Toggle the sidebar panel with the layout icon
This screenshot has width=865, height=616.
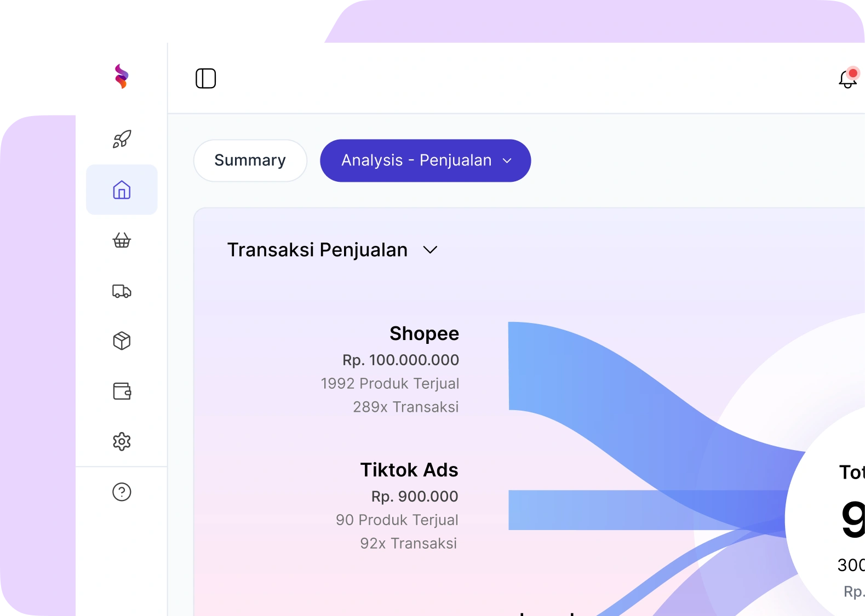point(206,78)
